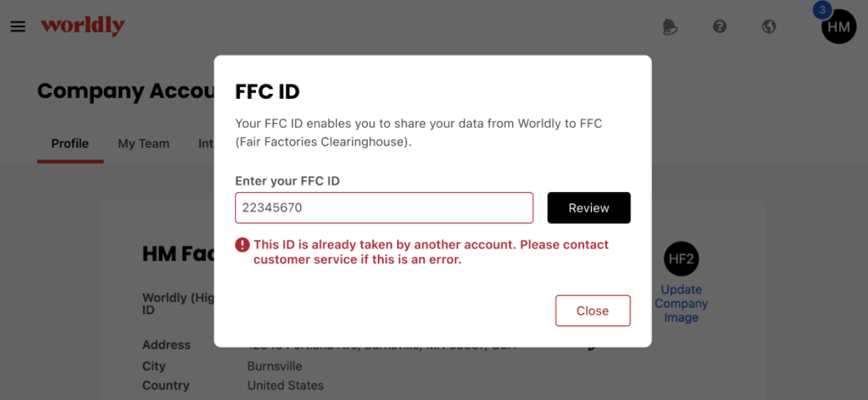The image size is (868, 400).
Task: Open the help question mark icon
Action: (720, 26)
